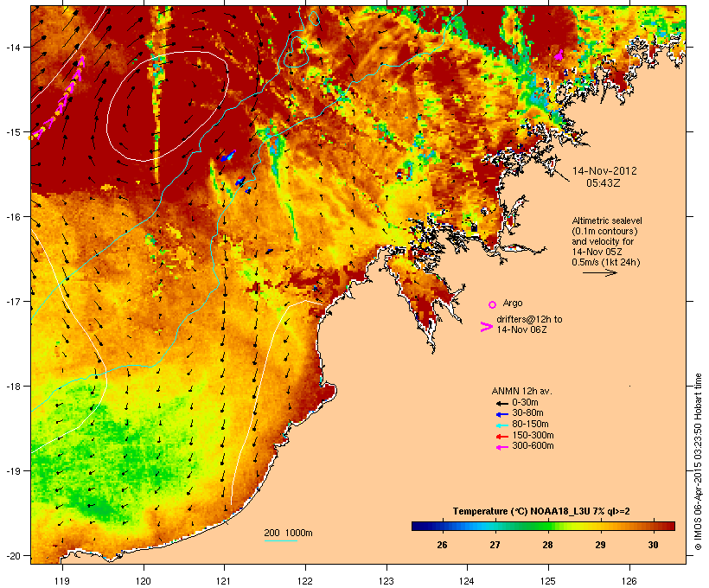Click the red 150-300m legend arrow
709x588 pixels.
point(501,436)
